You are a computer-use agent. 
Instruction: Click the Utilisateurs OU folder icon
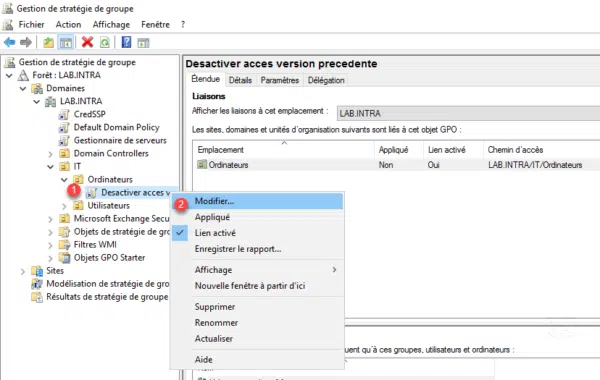click(78, 205)
